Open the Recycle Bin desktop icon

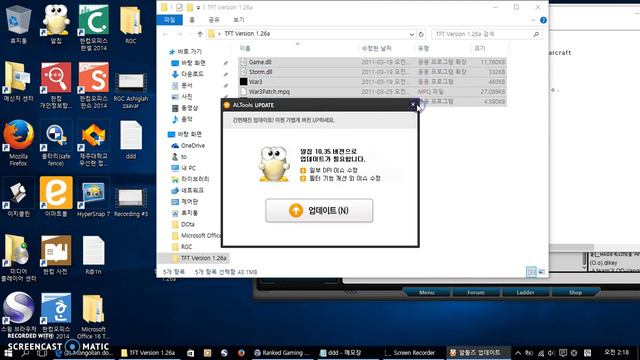pos(18,24)
